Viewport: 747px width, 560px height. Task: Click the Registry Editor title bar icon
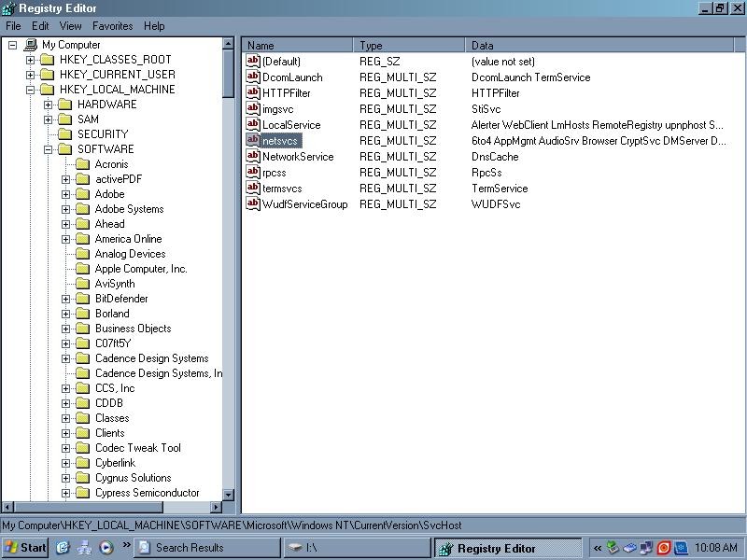pyautogui.click(x=8, y=8)
